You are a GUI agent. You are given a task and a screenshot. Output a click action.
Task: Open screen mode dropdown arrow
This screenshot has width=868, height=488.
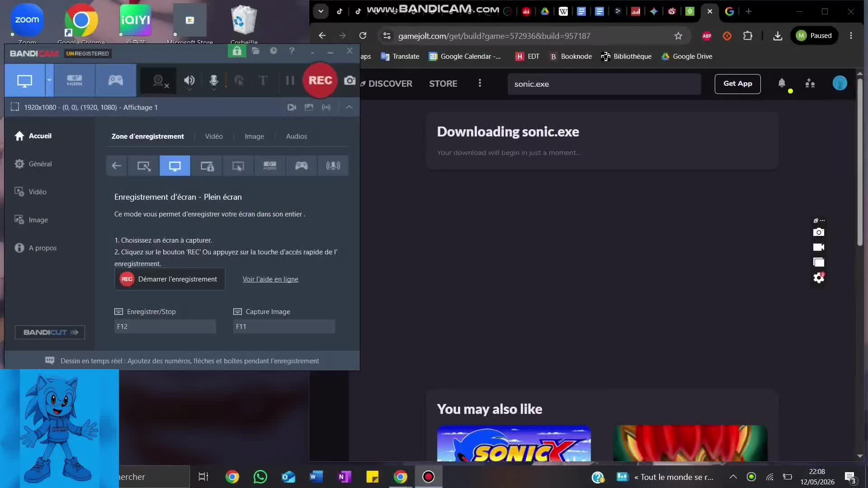(49, 80)
